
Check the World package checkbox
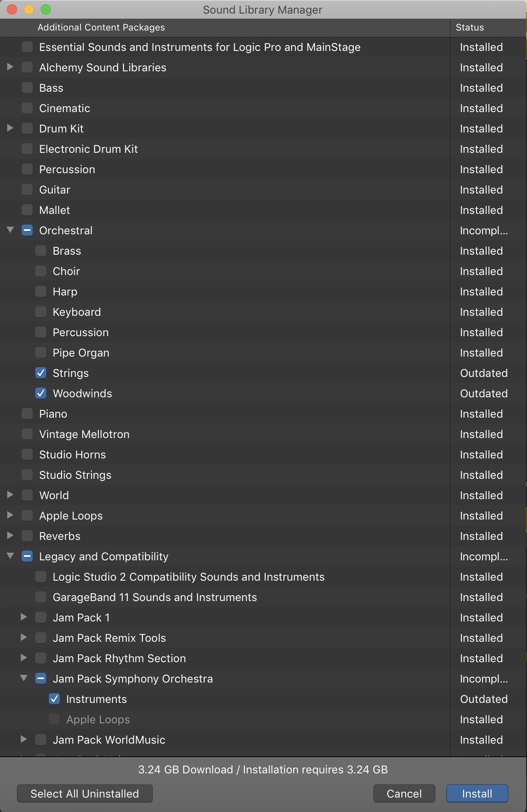[27, 495]
